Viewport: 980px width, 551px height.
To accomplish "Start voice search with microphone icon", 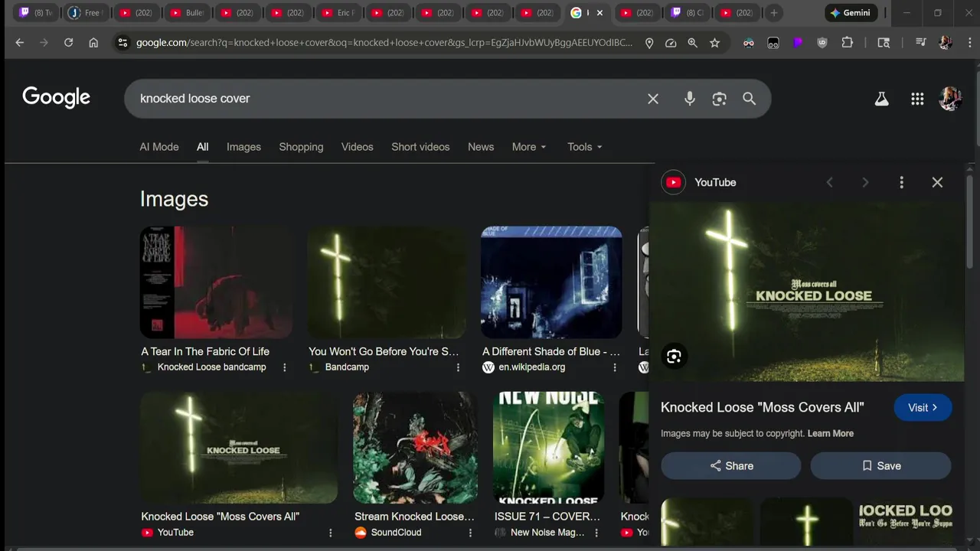I will coord(690,99).
